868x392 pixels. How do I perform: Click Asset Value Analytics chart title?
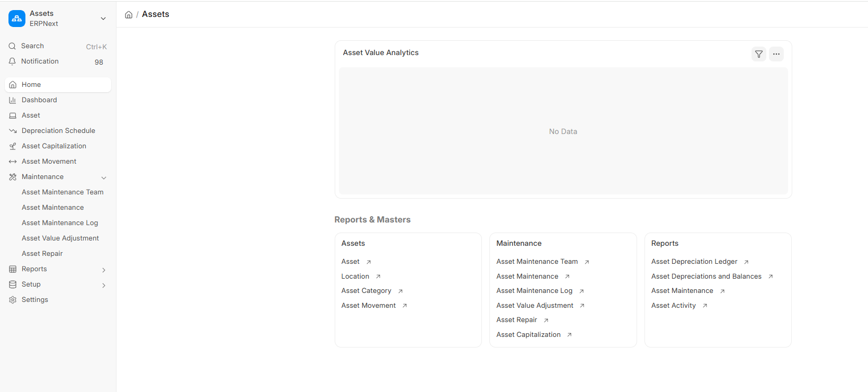point(381,52)
